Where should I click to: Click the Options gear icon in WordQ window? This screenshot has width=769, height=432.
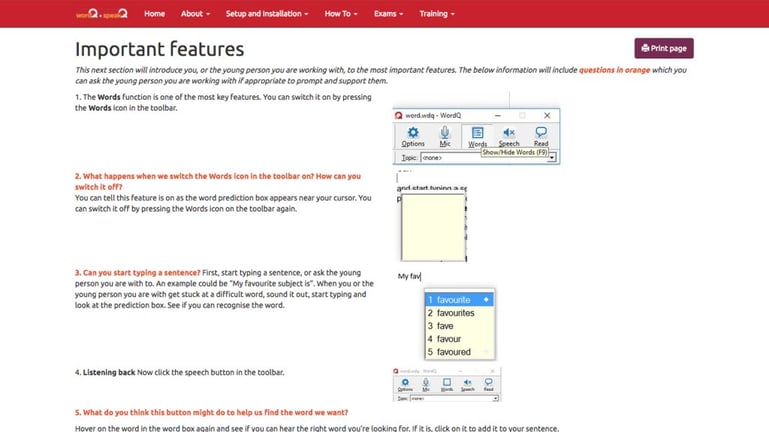point(413,136)
